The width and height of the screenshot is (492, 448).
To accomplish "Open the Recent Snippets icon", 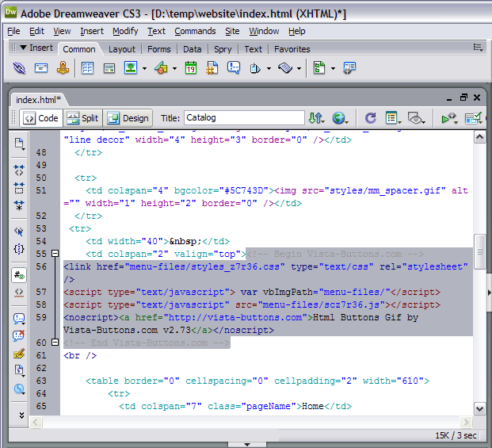I will 19,370.
